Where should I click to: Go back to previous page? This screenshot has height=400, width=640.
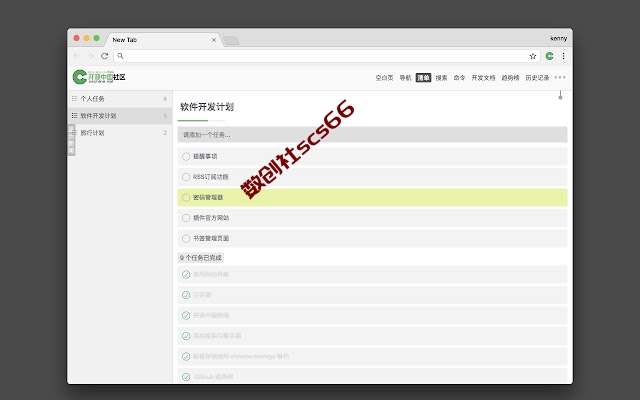click(77, 56)
